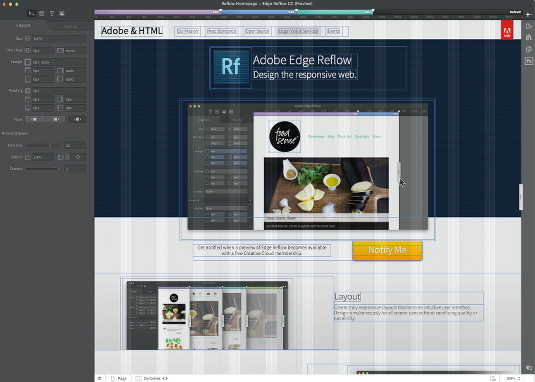Set Float to left
Screen dimensions: 535x382
pos(34,119)
